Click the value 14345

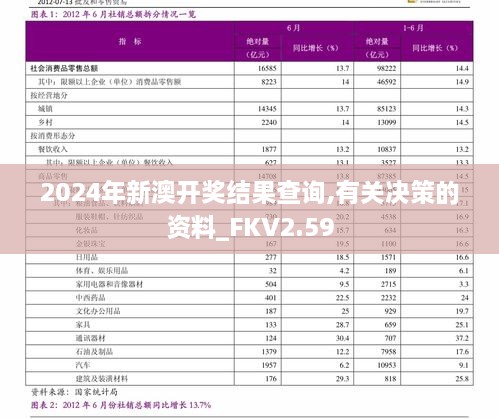(267, 109)
